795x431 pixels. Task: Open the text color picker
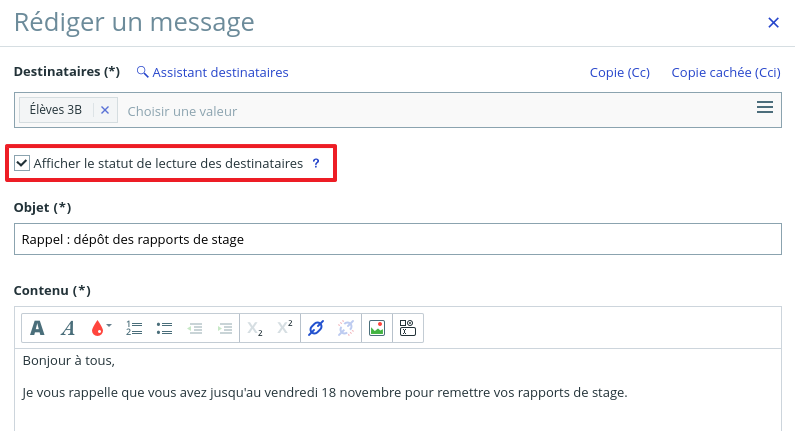[100, 328]
